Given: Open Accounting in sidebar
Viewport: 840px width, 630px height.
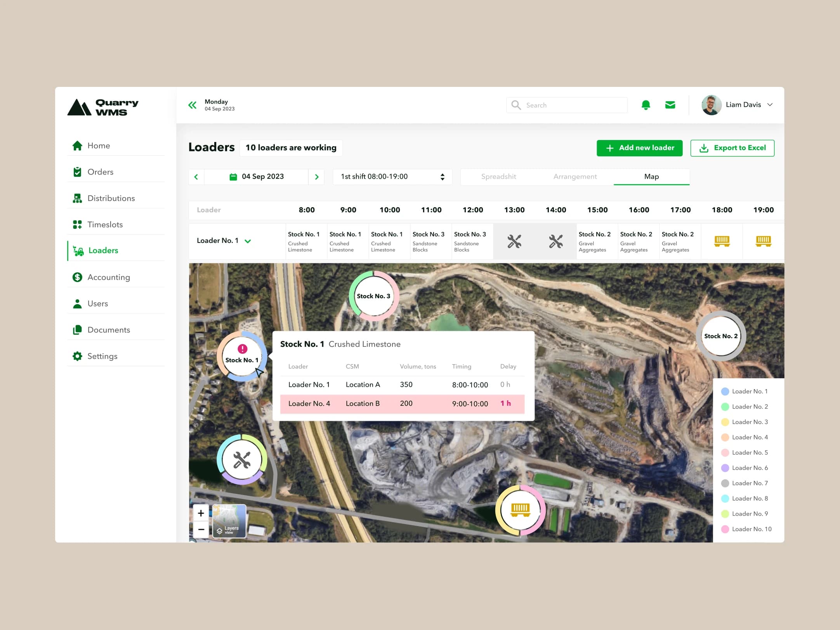Looking at the screenshot, I should 116,277.
